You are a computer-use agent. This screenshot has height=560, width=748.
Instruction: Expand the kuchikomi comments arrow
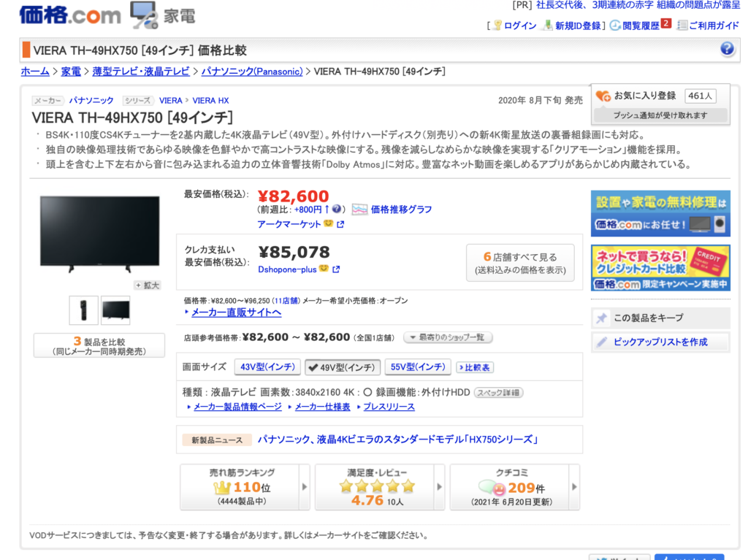pos(573,487)
